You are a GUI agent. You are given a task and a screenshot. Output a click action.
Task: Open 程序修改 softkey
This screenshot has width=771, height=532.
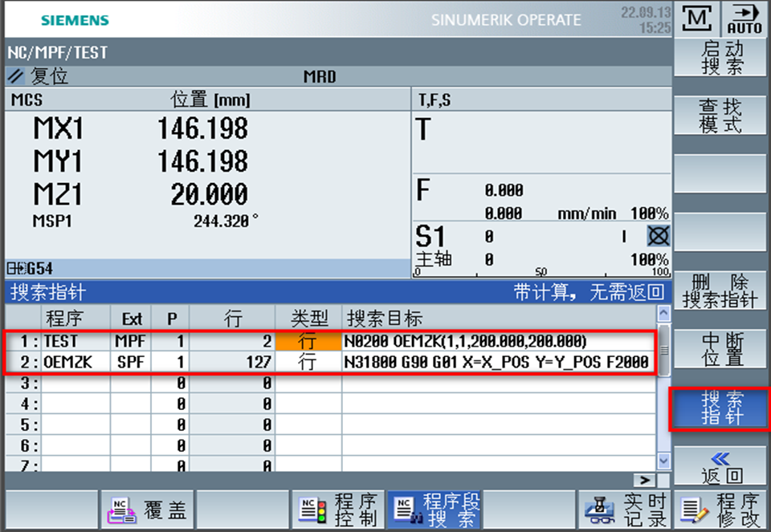720,510
